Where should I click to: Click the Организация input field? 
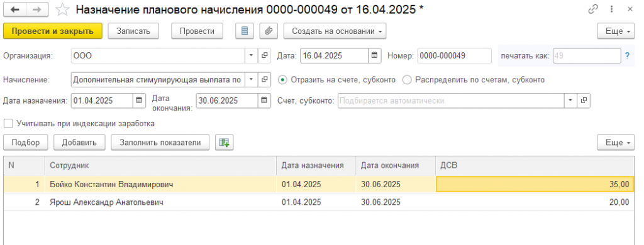click(158, 56)
